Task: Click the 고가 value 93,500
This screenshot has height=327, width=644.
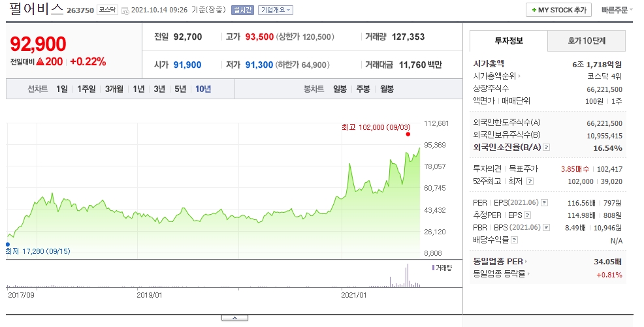Action: pyautogui.click(x=259, y=37)
